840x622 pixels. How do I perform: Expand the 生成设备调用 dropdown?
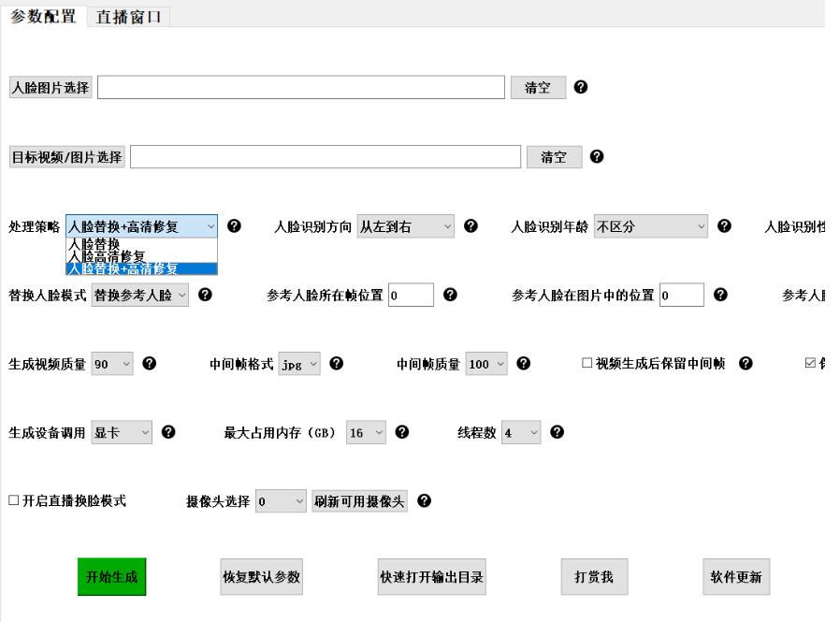pyautogui.click(x=121, y=432)
